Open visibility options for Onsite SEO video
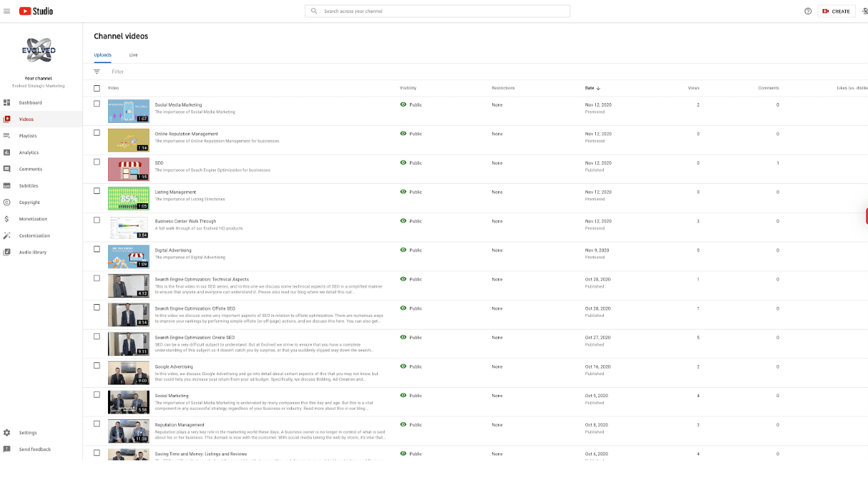The image size is (868, 493). click(411, 337)
